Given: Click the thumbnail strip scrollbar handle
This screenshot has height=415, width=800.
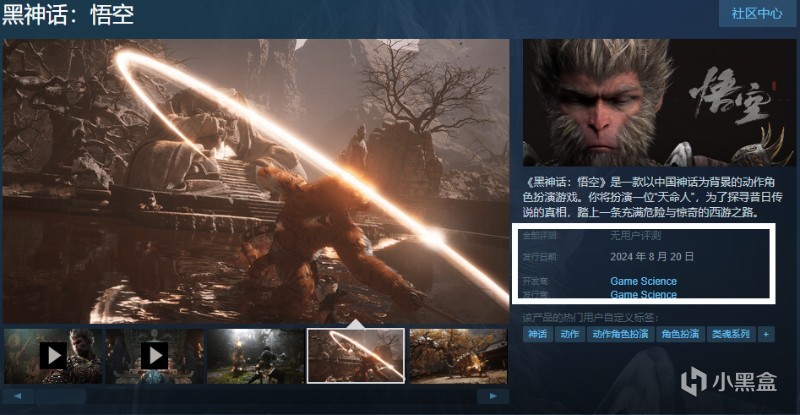Looking at the screenshot, I should [61, 396].
